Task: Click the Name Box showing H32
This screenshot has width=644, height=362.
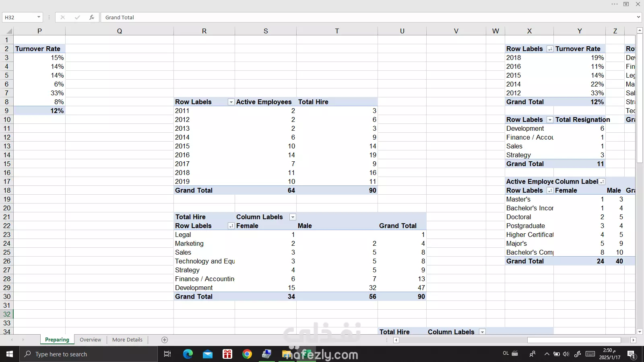Action: click(x=19, y=17)
